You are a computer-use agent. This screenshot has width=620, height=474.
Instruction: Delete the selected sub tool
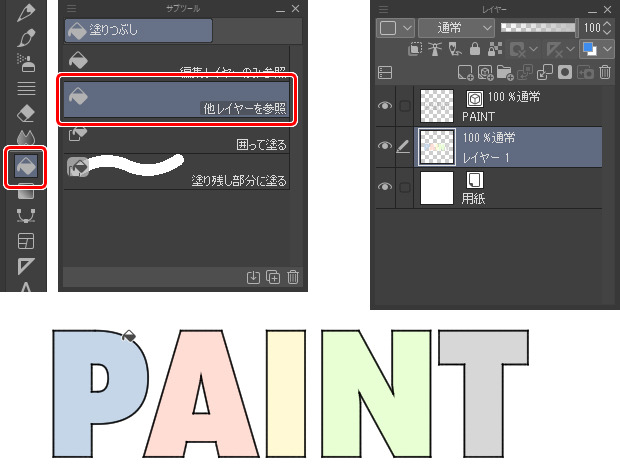(293, 278)
